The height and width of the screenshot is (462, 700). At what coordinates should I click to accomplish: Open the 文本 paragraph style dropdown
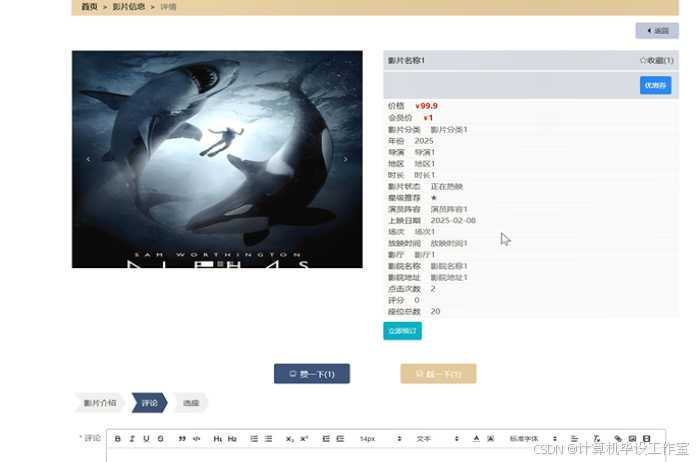click(438, 439)
